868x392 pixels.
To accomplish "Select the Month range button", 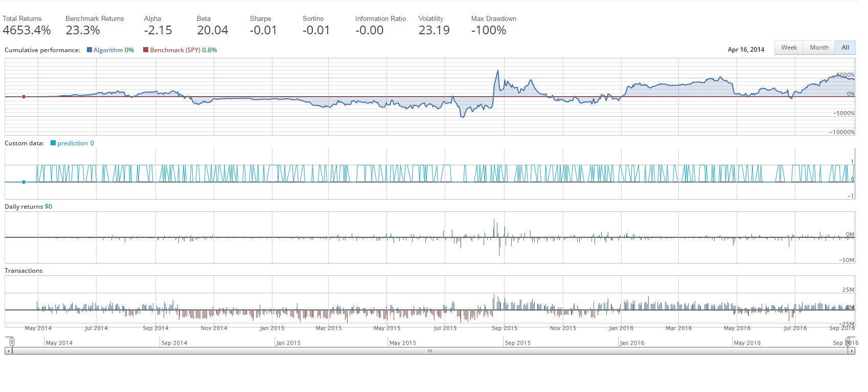I will coord(819,48).
